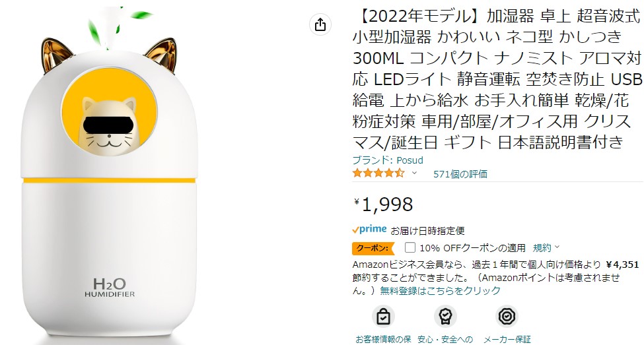The height and width of the screenshot is (345, 644).
Task: Click the cat humidifier product image
Action: coord(109,175)
